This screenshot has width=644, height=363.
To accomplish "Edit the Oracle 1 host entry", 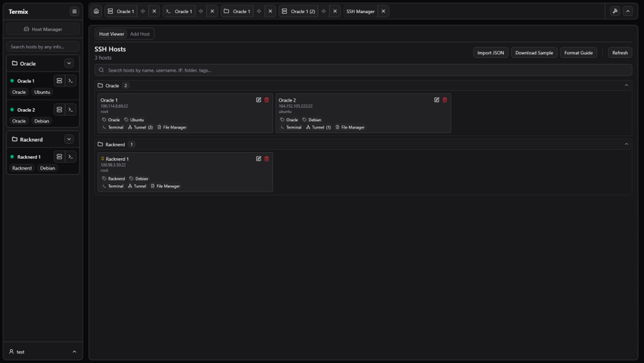I will (259, 100).
